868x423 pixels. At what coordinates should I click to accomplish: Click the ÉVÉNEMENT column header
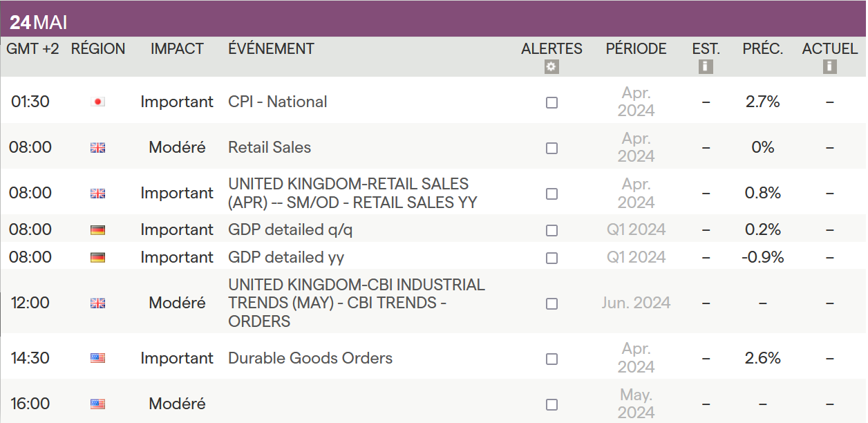(x=271, y=49)
